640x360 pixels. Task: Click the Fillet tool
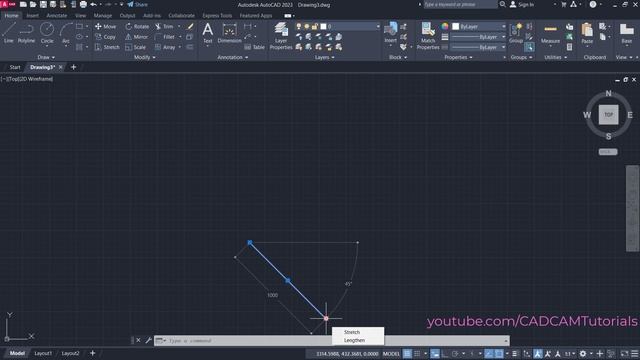pyautogui.click(x=165, y=37)
